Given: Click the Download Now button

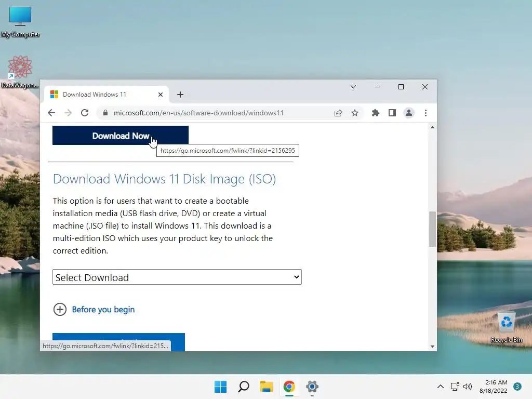Looking at the screenshot, I should (121, 136).
